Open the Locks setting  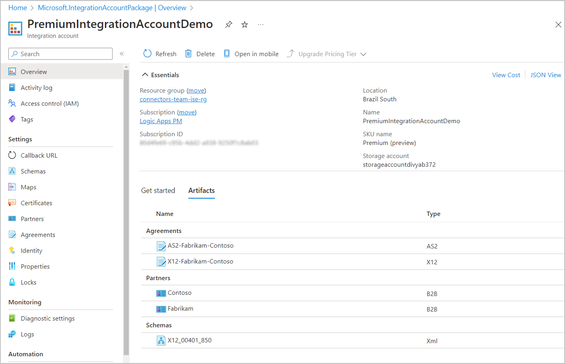click(x=28, y=282)
